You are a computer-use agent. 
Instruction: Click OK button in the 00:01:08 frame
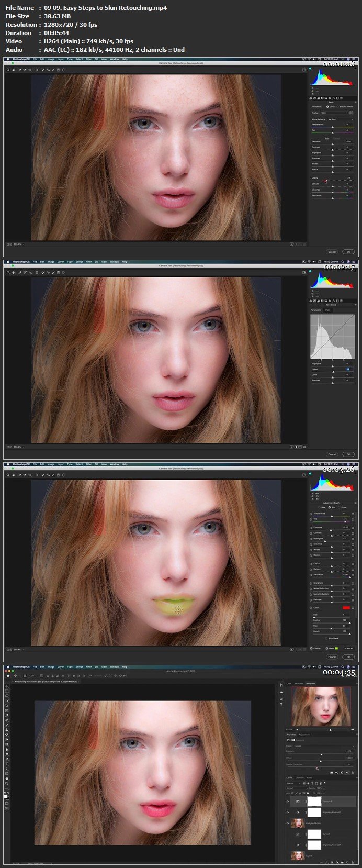(x=348, y=252)
